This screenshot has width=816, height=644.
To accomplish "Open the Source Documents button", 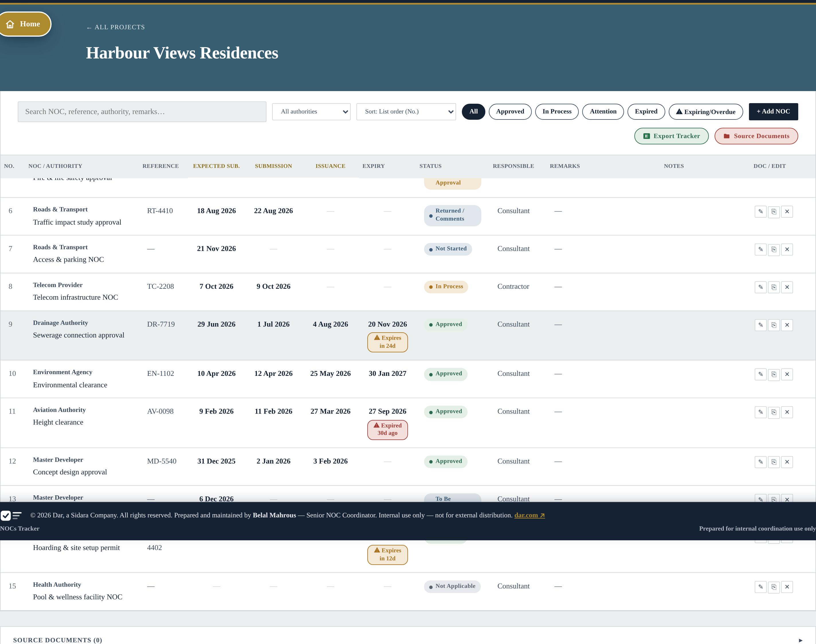I will (x=756, y=136).
